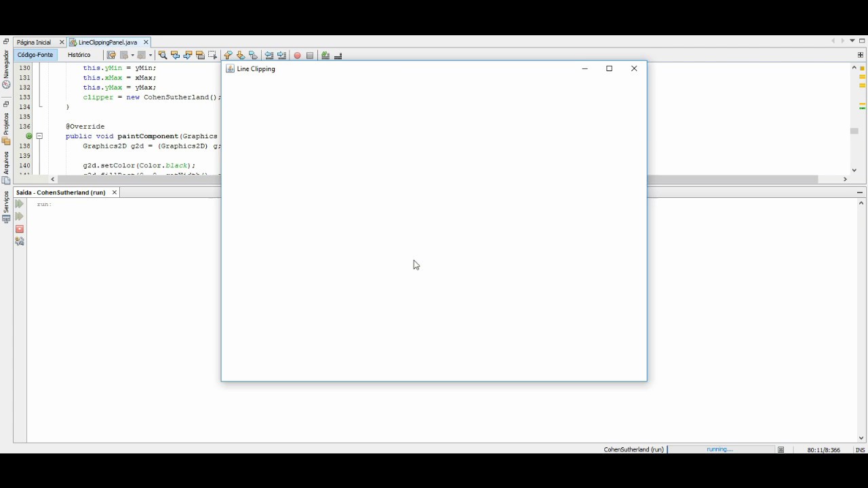Click Toggle Bookmark icon
Image resolution: width=868 pixels, height=488 pixels.
point(253,56)
